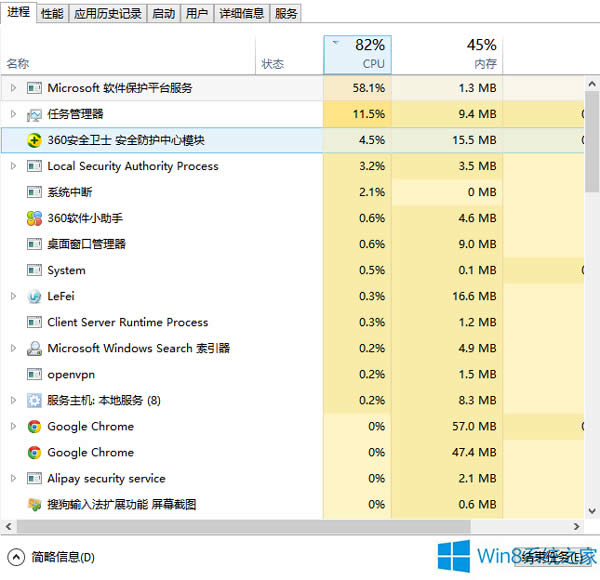
Task: Click the vertical scrollbar up arrow
Action: point(592,84)
